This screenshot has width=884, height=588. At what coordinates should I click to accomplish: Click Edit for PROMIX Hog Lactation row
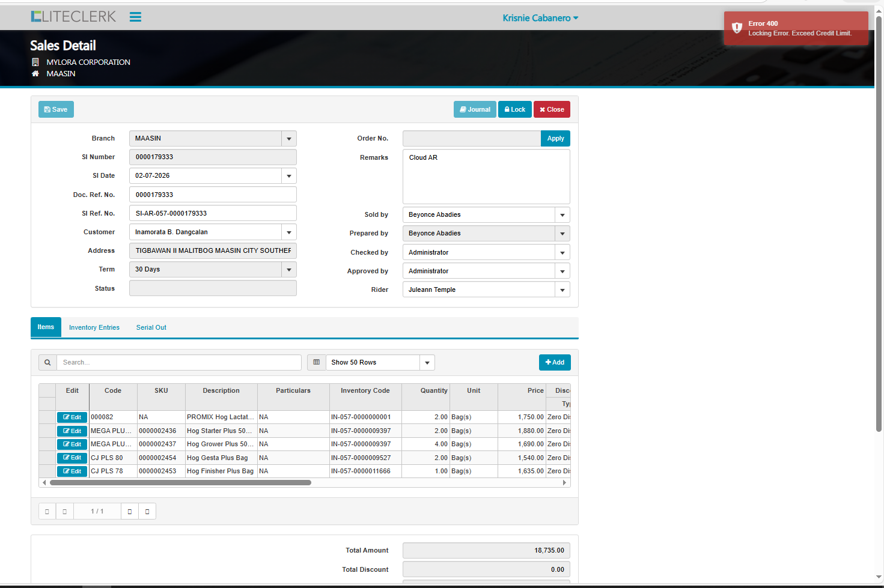coord(72,417)
